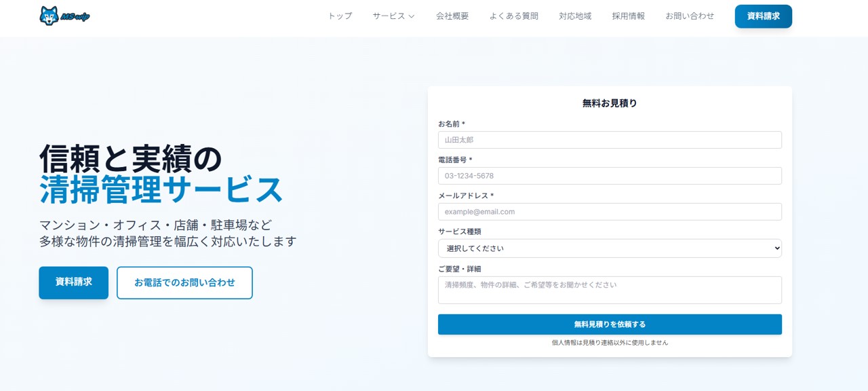The height and width of the screenshot is (391, 868).
Task: Click the ご要望・詳細 field label
Action: 460,269
